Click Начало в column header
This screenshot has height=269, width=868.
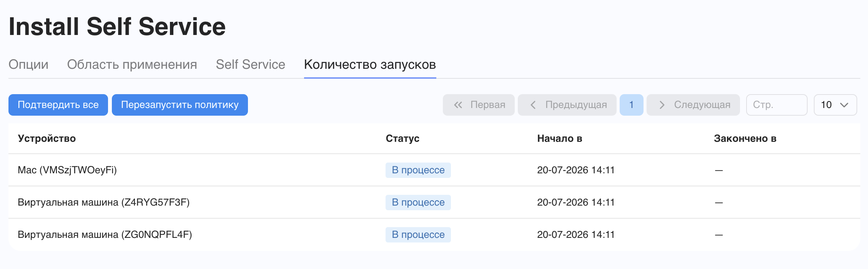tap(560, 138)
